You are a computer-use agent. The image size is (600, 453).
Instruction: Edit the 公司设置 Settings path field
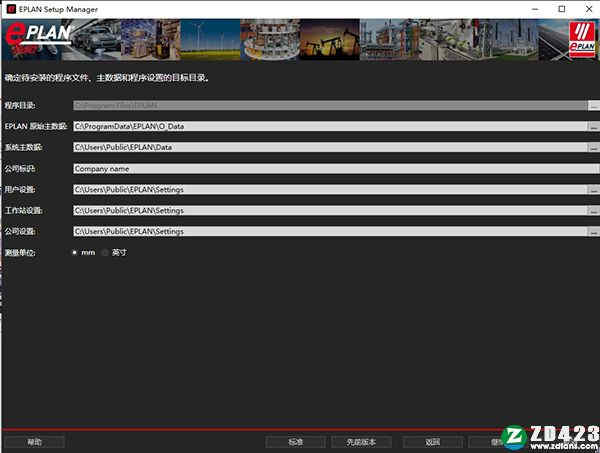[330, 231]
